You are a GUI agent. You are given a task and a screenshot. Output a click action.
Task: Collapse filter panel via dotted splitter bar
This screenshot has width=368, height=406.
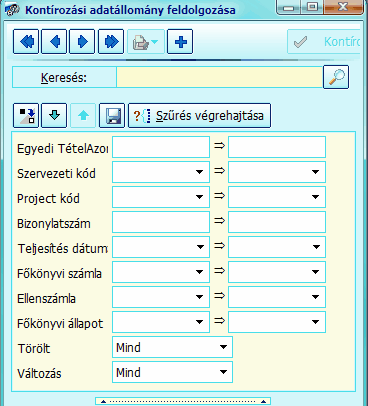[x=183, y=401]
